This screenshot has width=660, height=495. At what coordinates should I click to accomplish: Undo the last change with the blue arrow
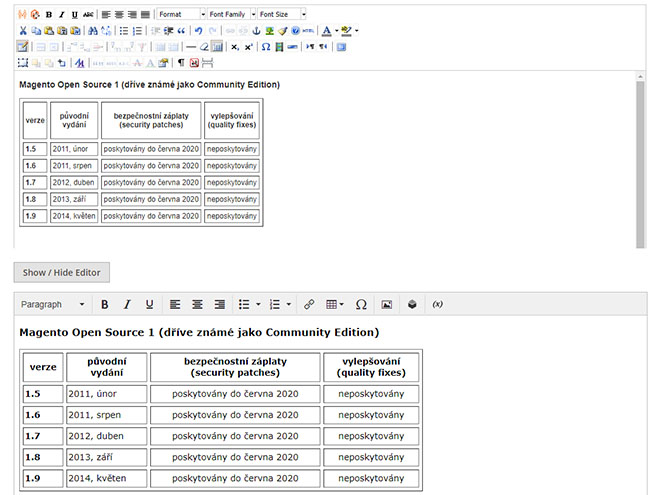pyautogui.click(x=199, y=31)
